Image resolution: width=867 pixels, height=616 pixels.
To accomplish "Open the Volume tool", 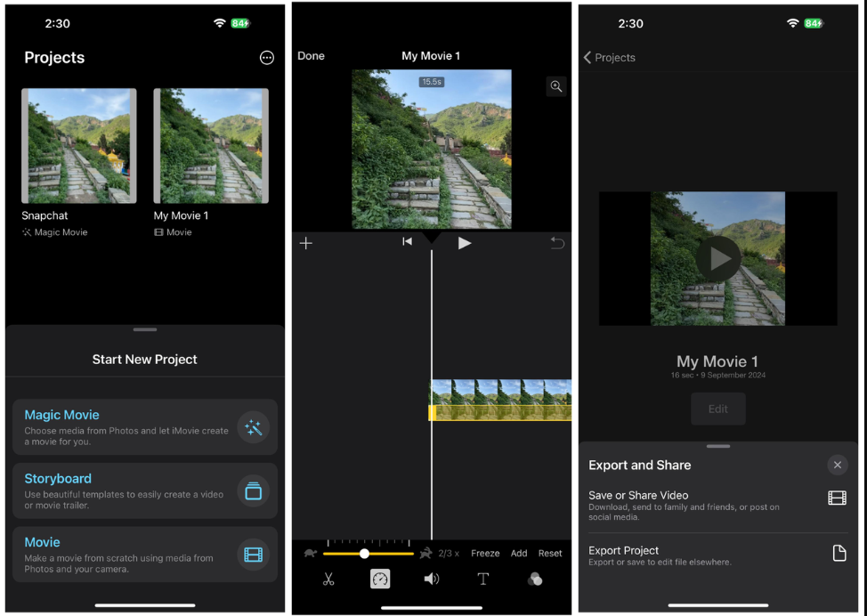I will coord(432,579).
